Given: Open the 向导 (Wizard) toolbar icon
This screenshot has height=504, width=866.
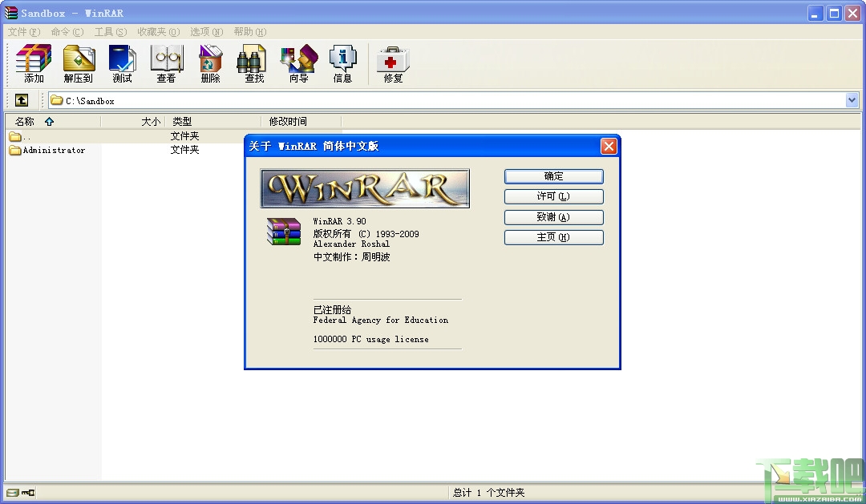Looking at the screenshot, I should [x=299, y=63].
